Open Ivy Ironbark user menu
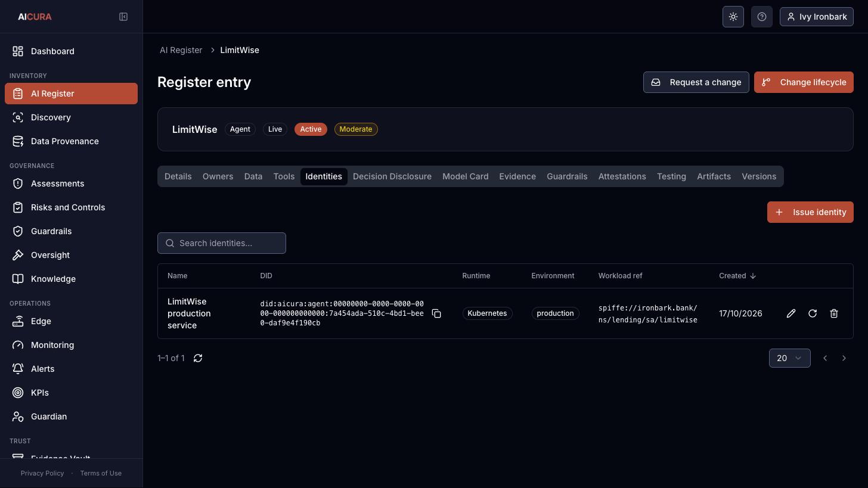Screen dimensions: 868x488 pos(817,17)
